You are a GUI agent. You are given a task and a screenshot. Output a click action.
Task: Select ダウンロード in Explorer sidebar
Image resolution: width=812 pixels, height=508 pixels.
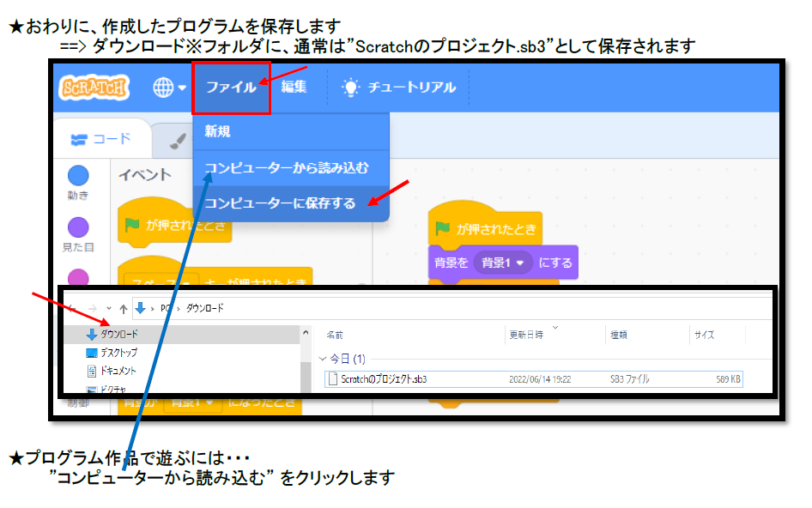pyautogui.click(x=118, y=334)
